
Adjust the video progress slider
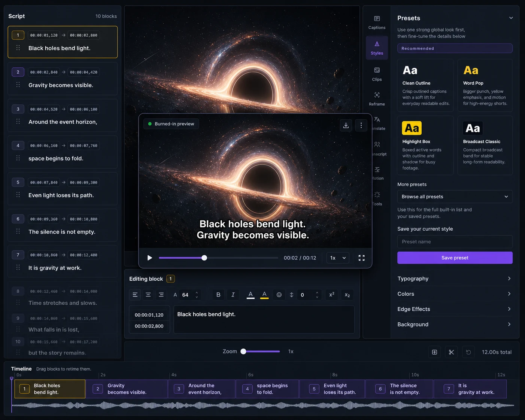pyautogui.click(x=218, y=258)
